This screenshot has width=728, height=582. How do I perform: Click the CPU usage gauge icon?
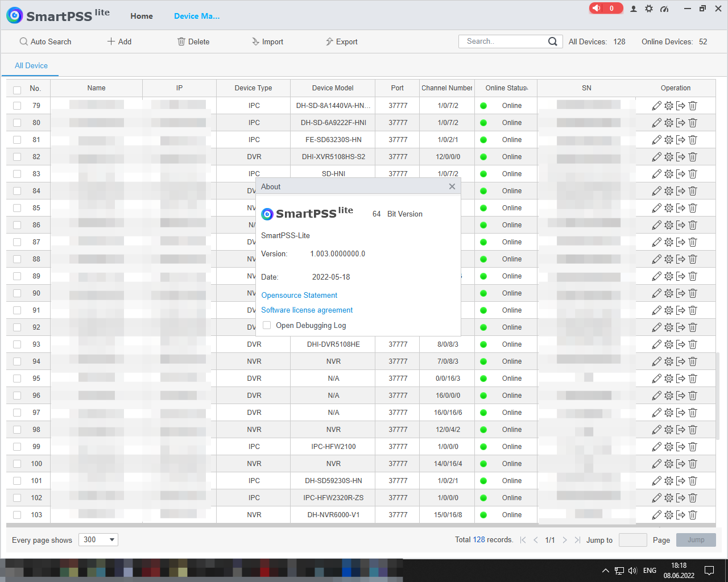tap(664, 9)
